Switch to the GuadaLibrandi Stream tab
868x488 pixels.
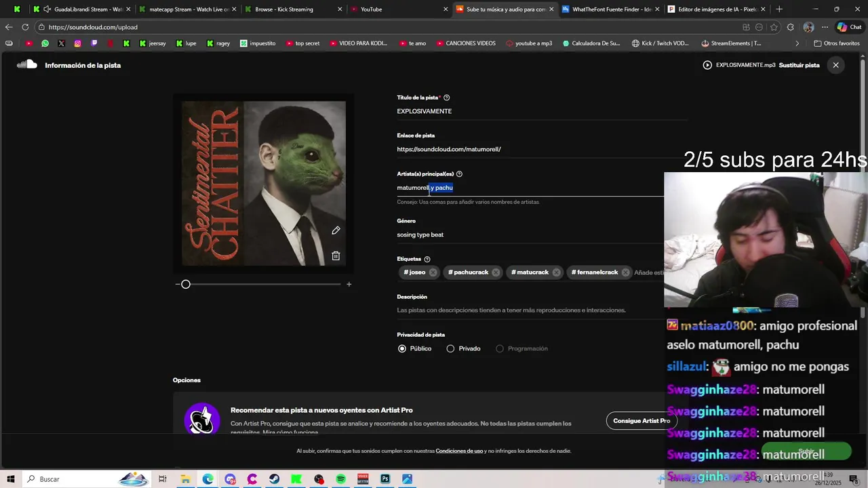(82, 9)
